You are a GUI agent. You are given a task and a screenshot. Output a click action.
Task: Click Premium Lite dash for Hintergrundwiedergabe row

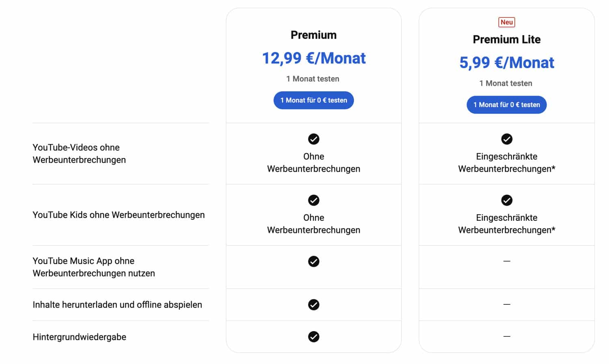click(506, 336)
